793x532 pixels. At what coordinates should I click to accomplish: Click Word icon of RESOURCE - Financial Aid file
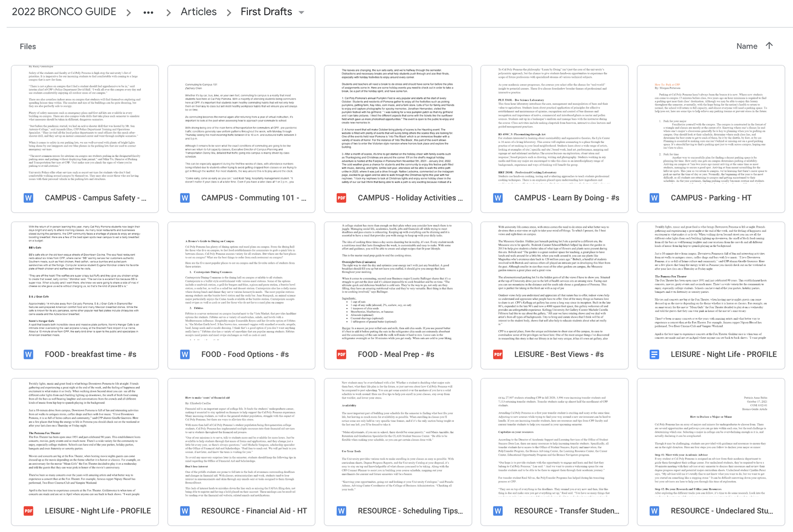(185, 511)
